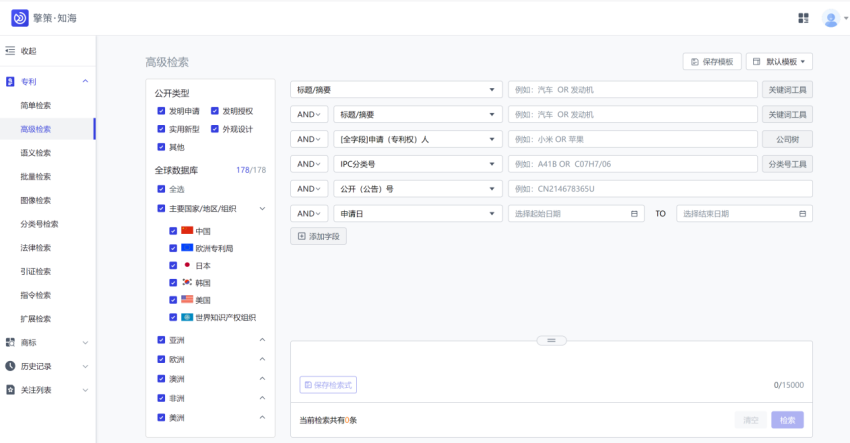This screenshot has width=850, height=443.
Task: Select 语义检索 in the sidebar
Action: tap(36, 153)
